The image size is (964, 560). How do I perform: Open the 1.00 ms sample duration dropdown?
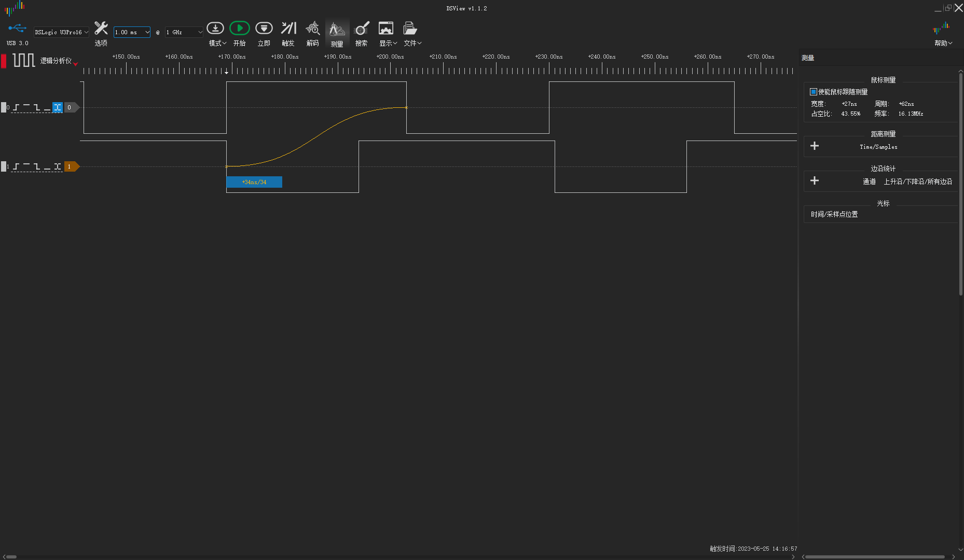click(x=132, y=32)
